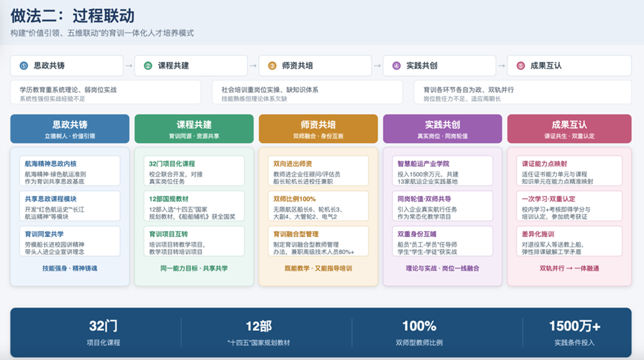Click the 实践条件投入 label in the banner
The width and height of the screenshot is (644, 360).
575,343
